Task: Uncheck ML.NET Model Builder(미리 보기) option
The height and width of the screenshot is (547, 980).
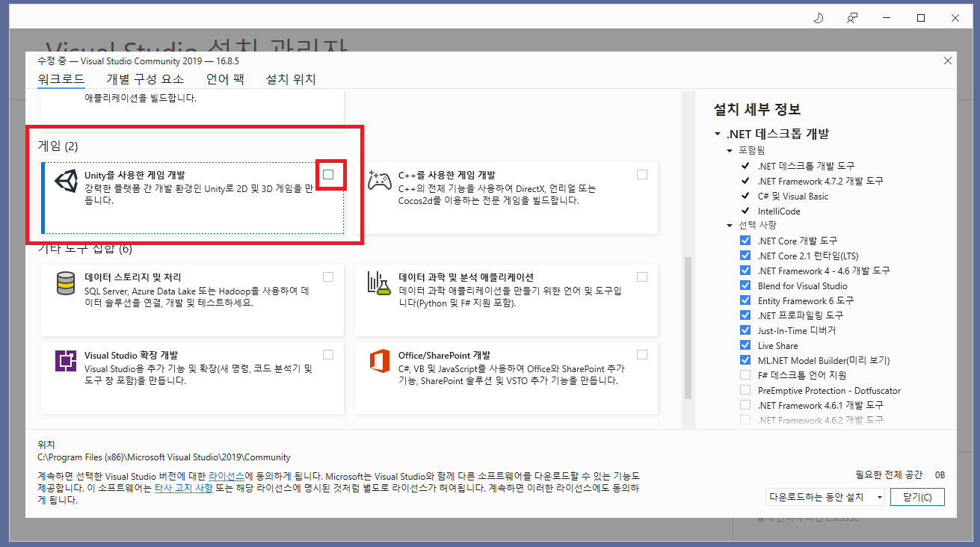Action: point(745,360)
